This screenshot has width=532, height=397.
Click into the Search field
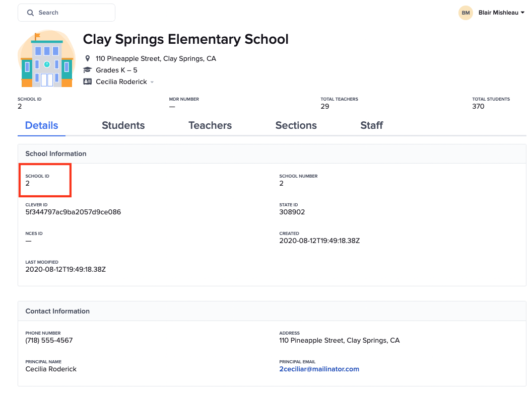[71, 13]
